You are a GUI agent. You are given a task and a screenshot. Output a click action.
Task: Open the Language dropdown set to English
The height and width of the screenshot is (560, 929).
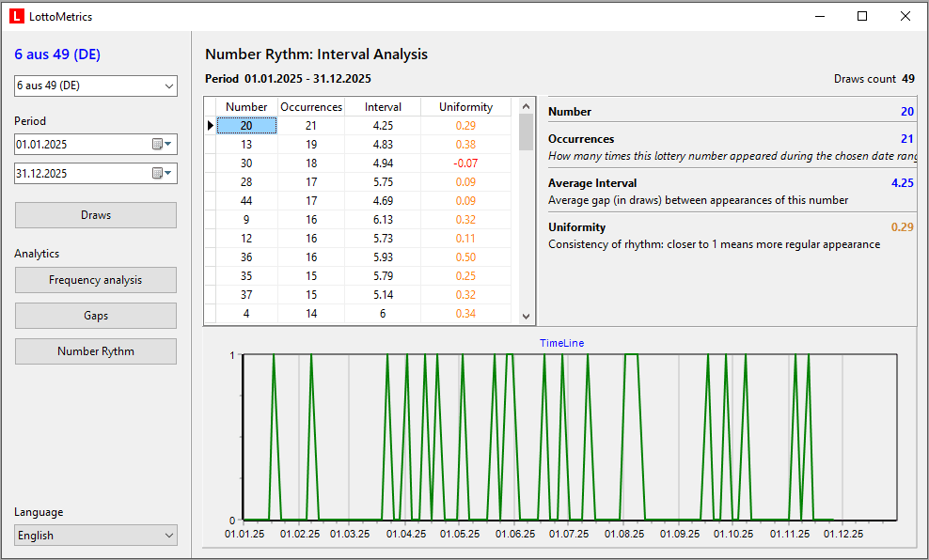point(169,534)
